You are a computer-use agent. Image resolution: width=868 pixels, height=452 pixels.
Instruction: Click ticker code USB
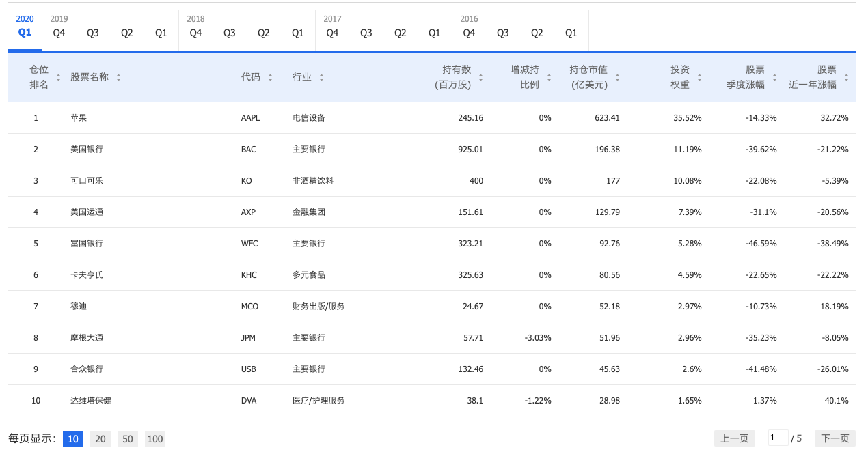point(249,369)
